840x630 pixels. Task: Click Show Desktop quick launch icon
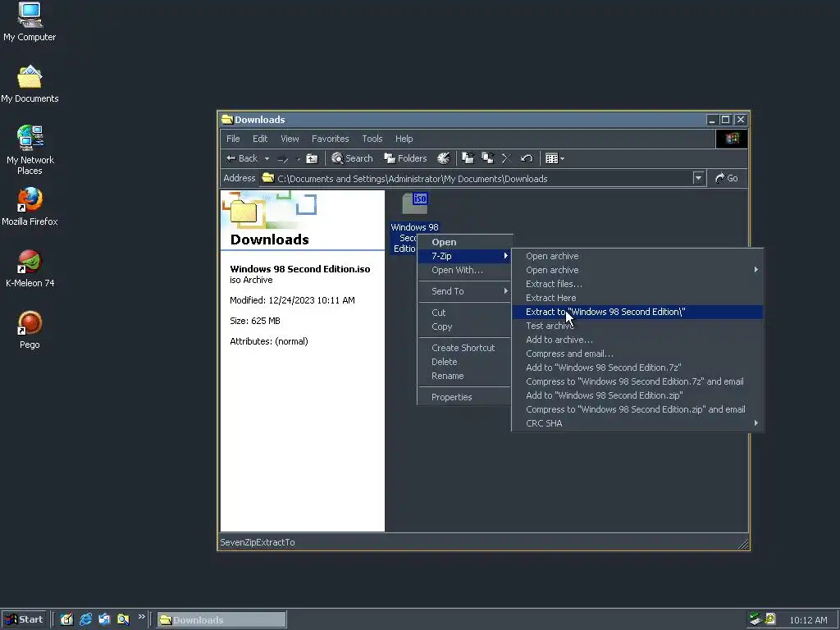point(66,620)
